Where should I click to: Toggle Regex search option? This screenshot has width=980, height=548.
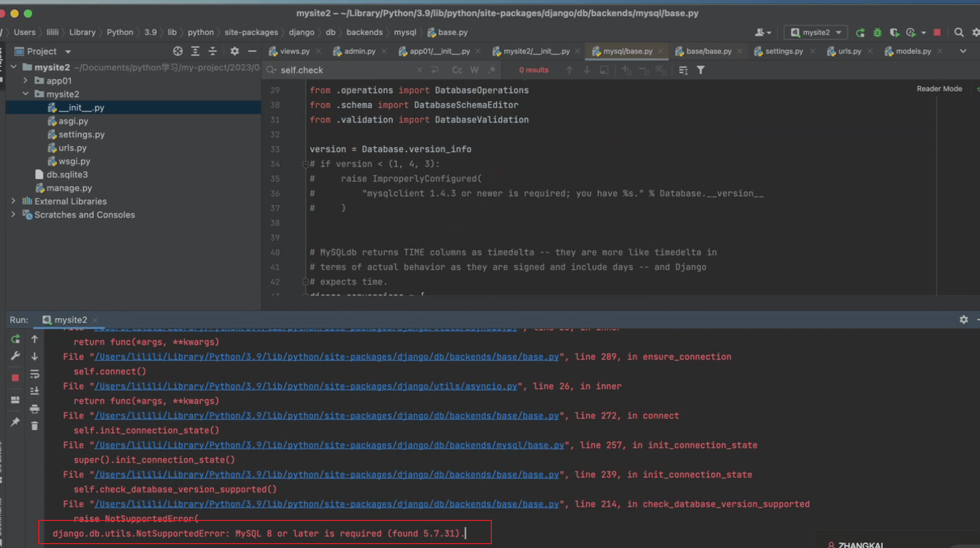[492, 70]
